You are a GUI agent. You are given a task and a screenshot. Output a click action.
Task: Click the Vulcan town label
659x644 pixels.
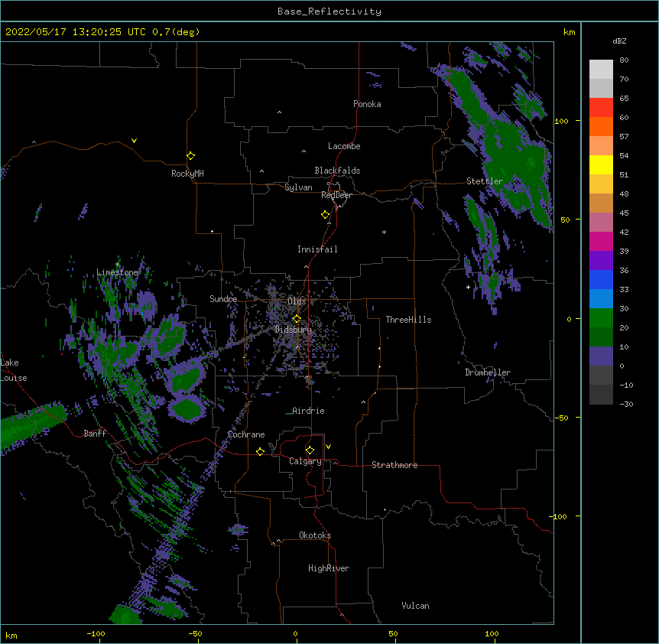[415, 606]
